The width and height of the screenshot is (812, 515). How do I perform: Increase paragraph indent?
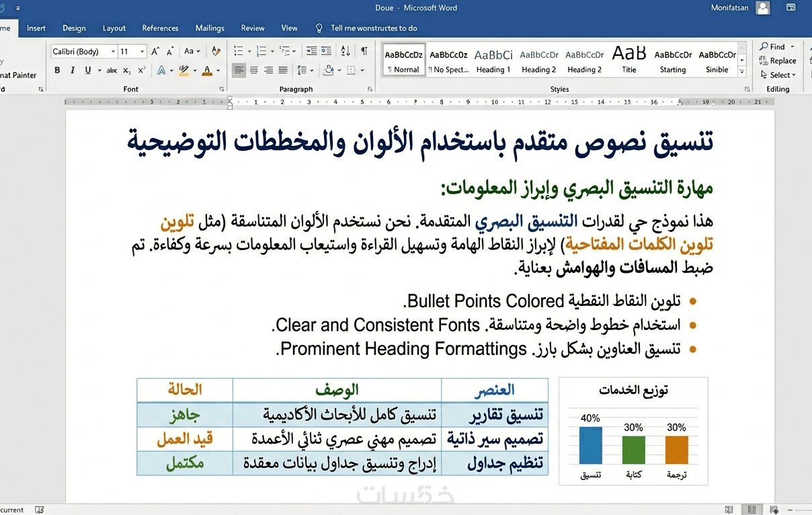click(x=326, y=51)
